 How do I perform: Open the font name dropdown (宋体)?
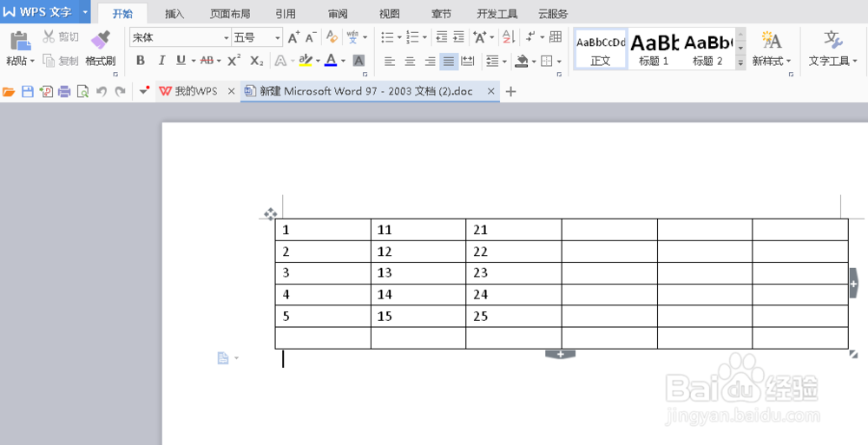(226, 37)
